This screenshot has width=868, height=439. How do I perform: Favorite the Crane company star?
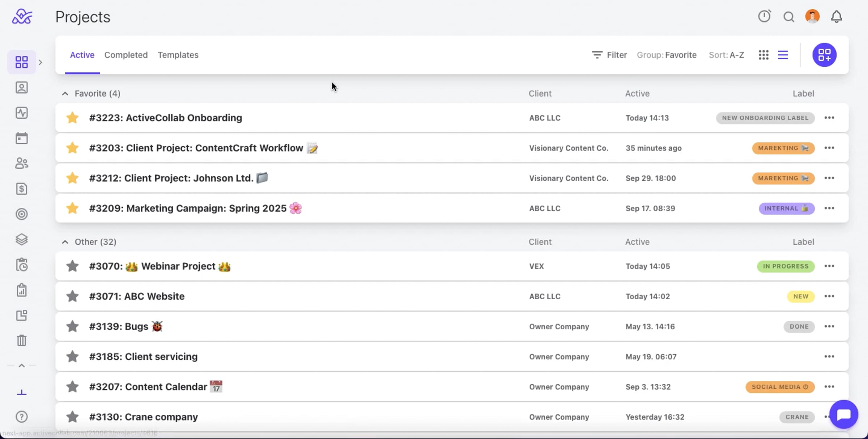point(72,417)
